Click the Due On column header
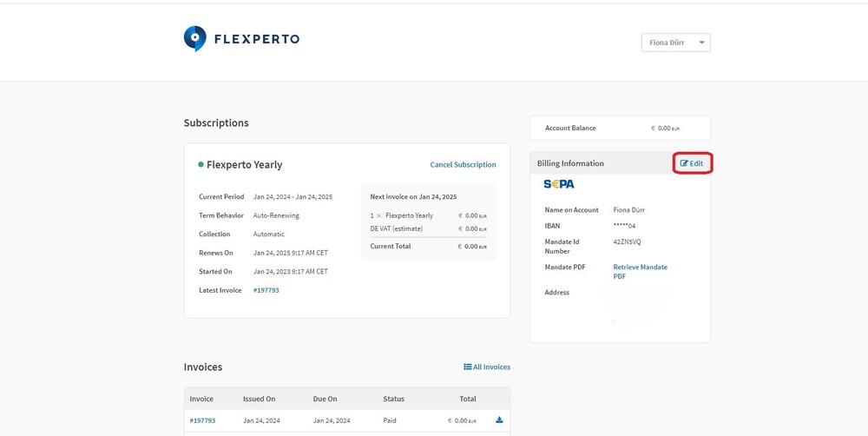Screen dimensions: 868x436 pyautogui.click(x=325, y=399)
